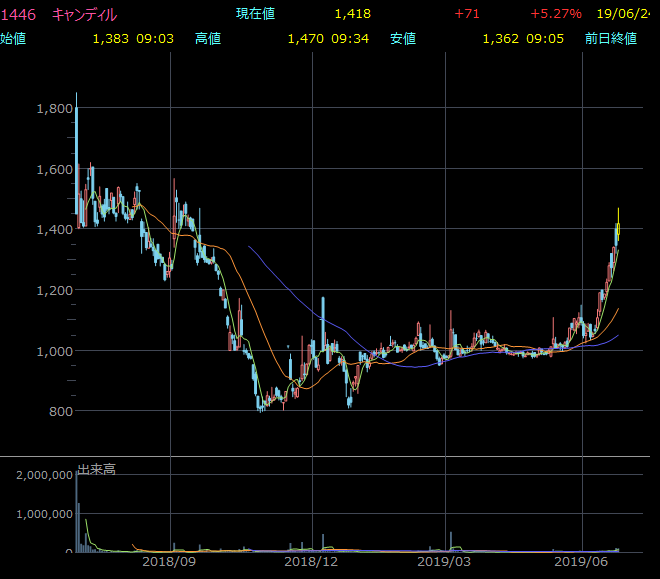Click the +71 price change value
The width and height of the screenshot is (660, 579).
(467, 15)
